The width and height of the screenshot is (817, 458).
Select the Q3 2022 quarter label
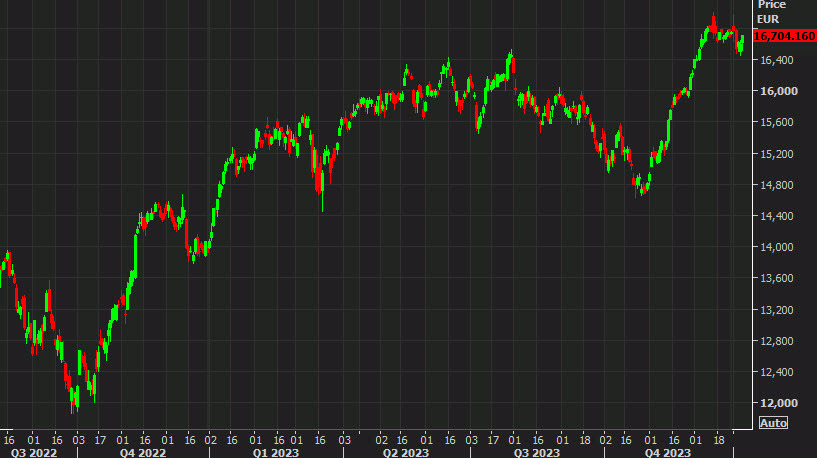[34, 452]
